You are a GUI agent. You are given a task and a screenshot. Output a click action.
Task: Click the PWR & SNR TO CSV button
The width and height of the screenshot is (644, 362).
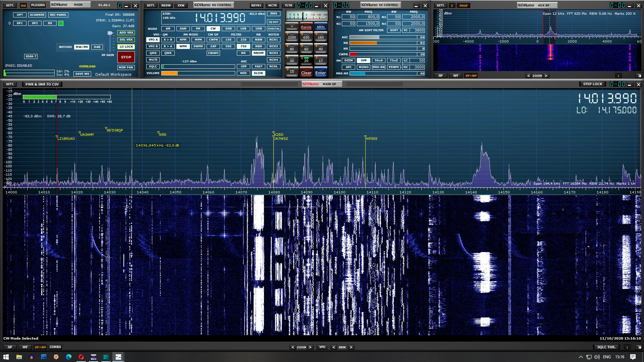[42, 84]
